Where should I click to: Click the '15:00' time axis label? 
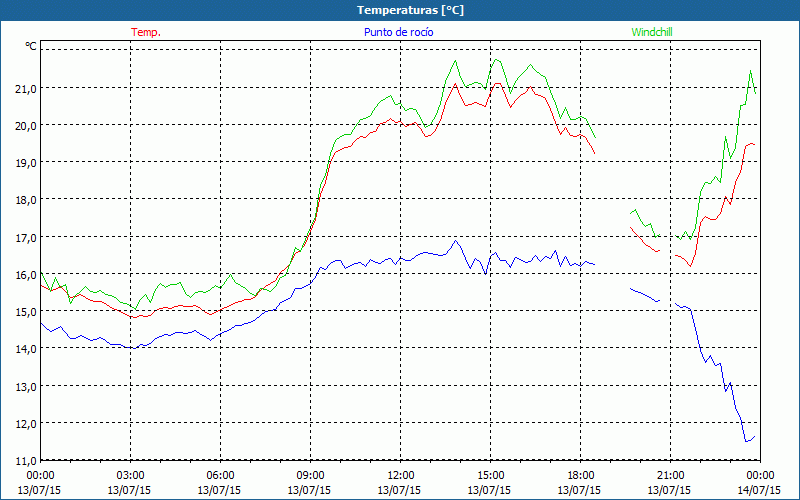(490, 475)
